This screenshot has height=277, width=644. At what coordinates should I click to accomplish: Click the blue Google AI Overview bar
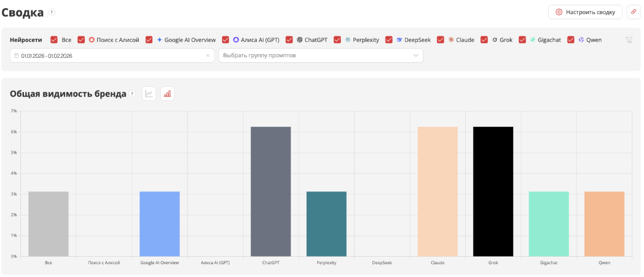(160, 224)
